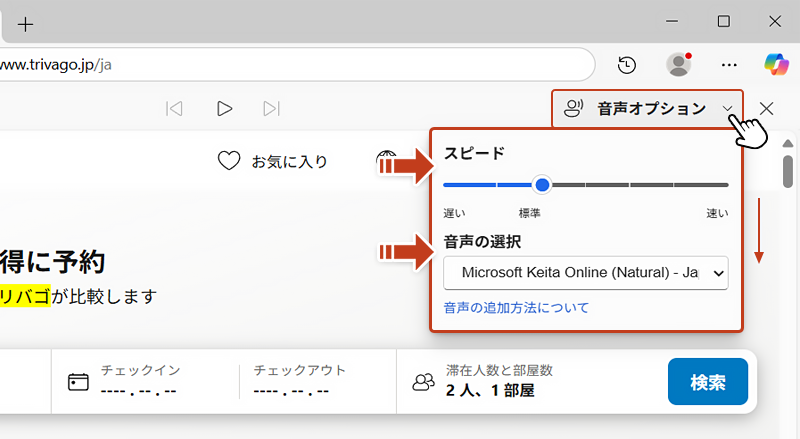Screen dimensions: 800x439
Task: Click the 検索 button
Action: point(708,382)
